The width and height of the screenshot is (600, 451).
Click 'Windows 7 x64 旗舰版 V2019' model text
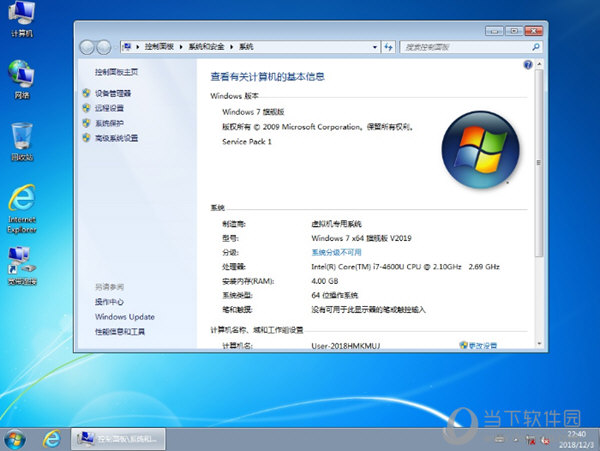(361, 238)
